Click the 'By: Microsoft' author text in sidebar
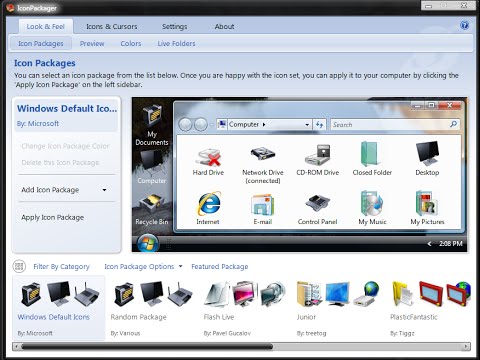Screen dimensions: 480x360 [38, 124]
